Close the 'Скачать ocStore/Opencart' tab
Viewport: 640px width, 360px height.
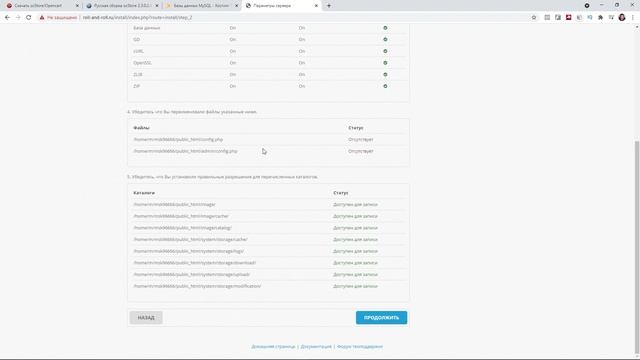(x=77, y=6)
